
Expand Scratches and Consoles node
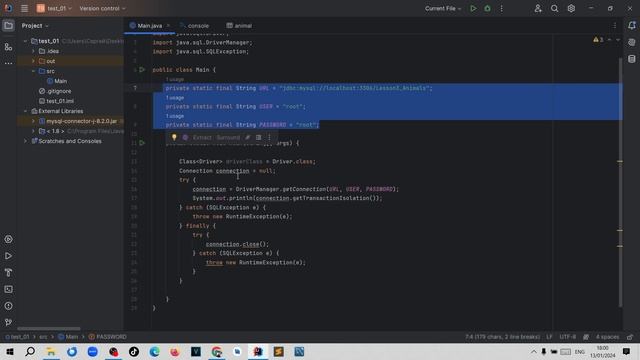point(26,141)
